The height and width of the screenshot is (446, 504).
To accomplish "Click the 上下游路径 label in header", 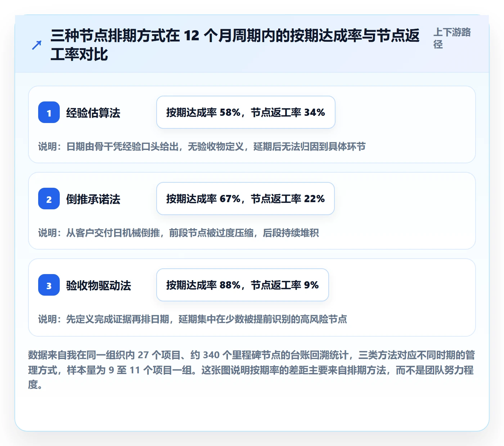I will click(452, 38).
